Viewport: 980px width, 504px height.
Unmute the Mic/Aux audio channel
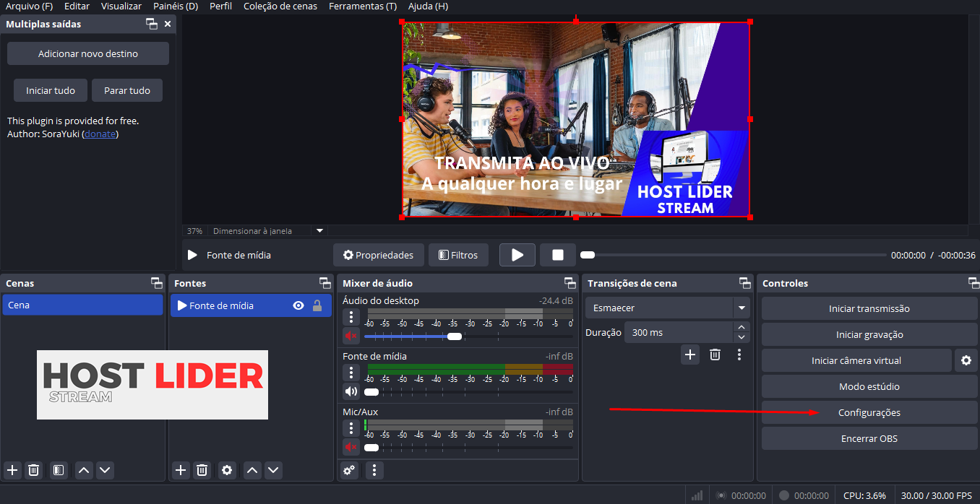coord(351,447)
